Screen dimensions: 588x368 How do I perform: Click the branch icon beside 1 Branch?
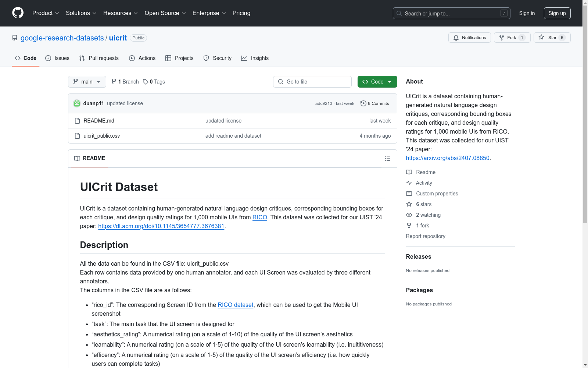click(x=114, y=82)
